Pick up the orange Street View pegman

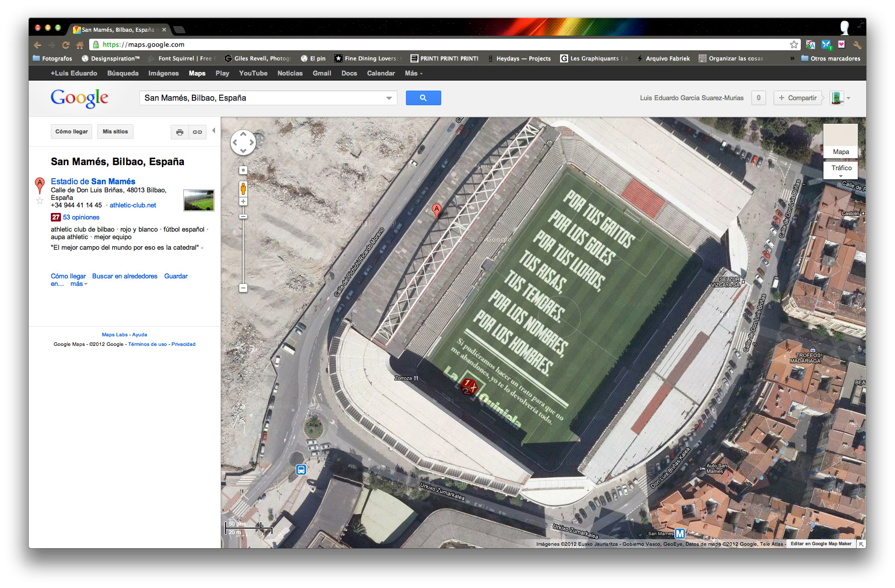coord(243,189)
